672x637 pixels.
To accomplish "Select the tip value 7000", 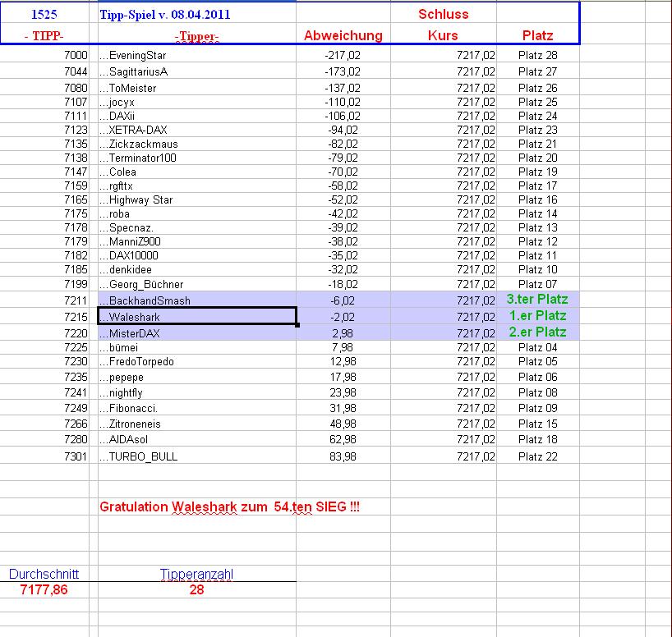I will click(x=76, y=55).
